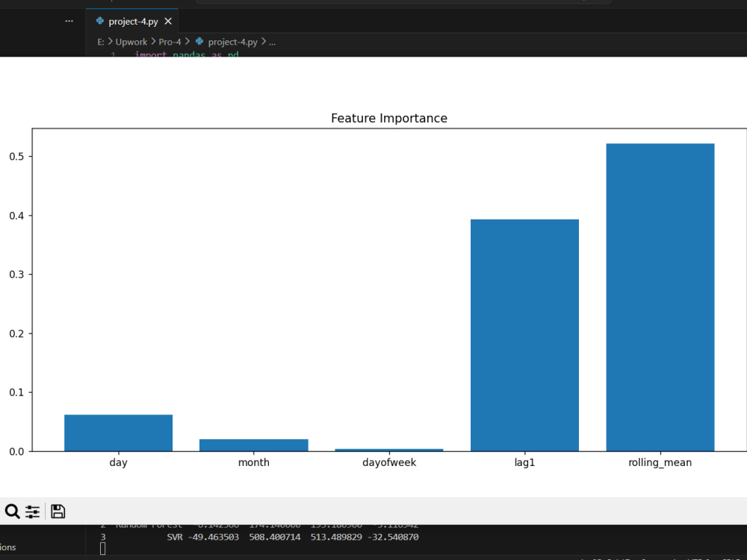Viewport: 747px width, 560px height.
Task: Click the Feature Importance chart title
Action: click(389, 118)
